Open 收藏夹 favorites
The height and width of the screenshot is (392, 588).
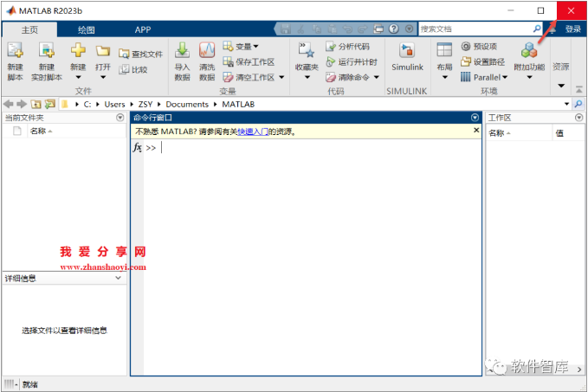[x=307, y=61]
